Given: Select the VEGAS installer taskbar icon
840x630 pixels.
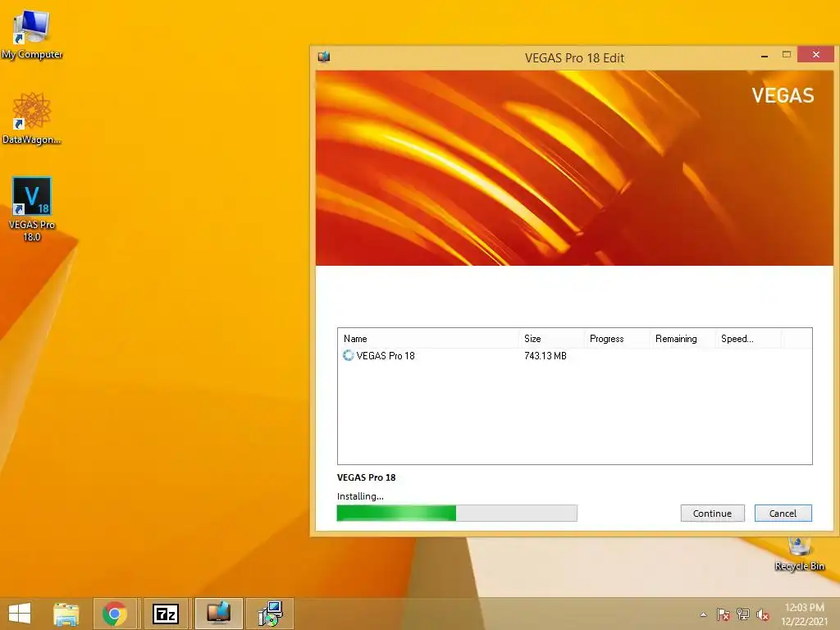Looking at the screenshot, I should (x=218, y=614).
